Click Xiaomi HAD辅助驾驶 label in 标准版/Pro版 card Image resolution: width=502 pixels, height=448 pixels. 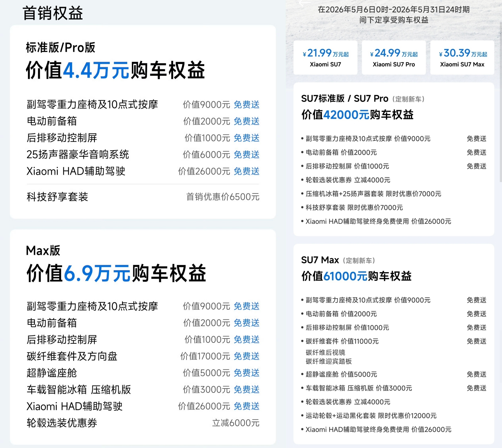click(76, 171)
